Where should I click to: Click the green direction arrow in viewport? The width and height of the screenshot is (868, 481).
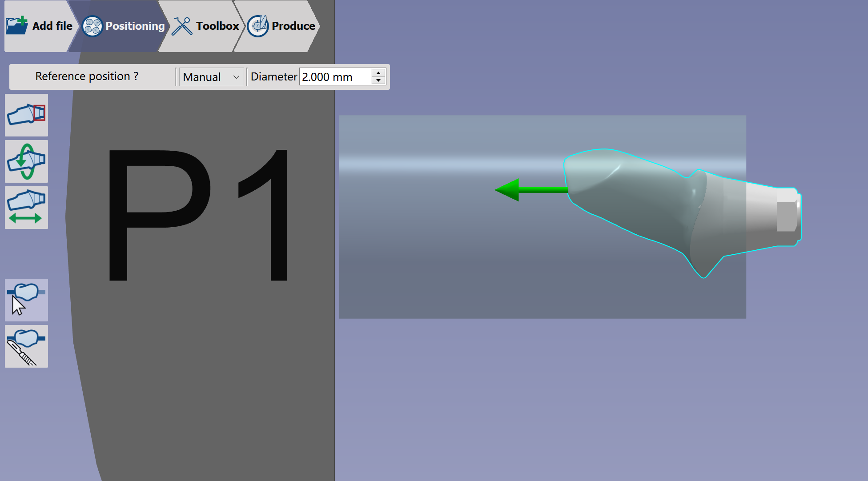coord(531,190)
